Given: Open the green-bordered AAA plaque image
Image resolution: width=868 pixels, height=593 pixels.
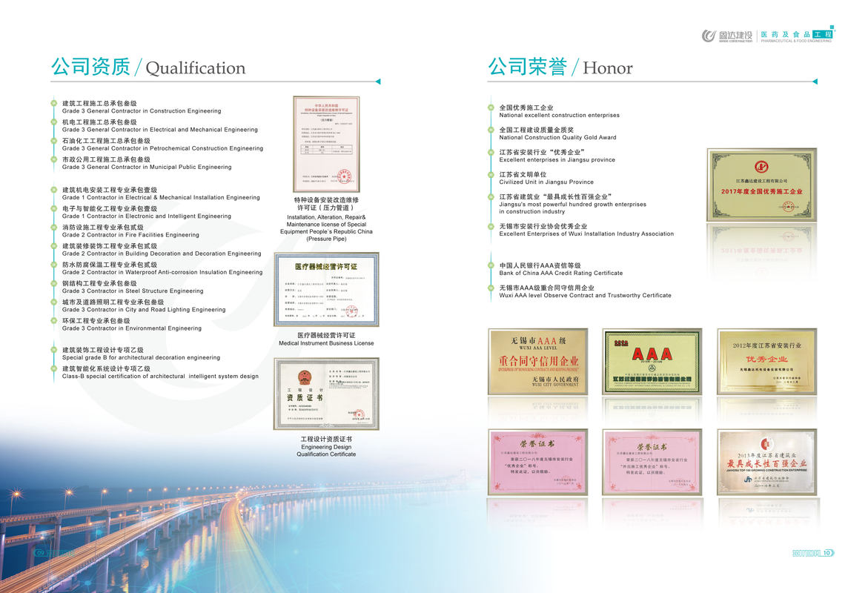Looking at the screenshot, I should coord(652,362).
